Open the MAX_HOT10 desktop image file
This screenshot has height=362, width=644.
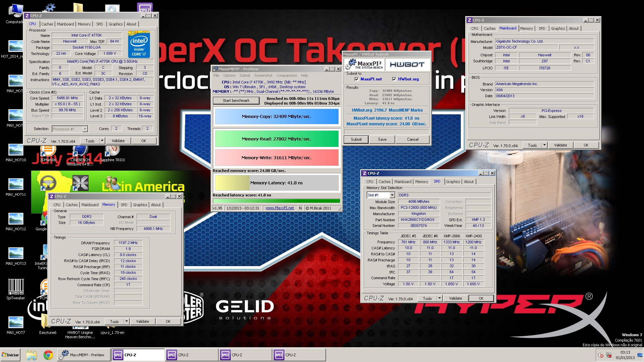tap(16, 153)
